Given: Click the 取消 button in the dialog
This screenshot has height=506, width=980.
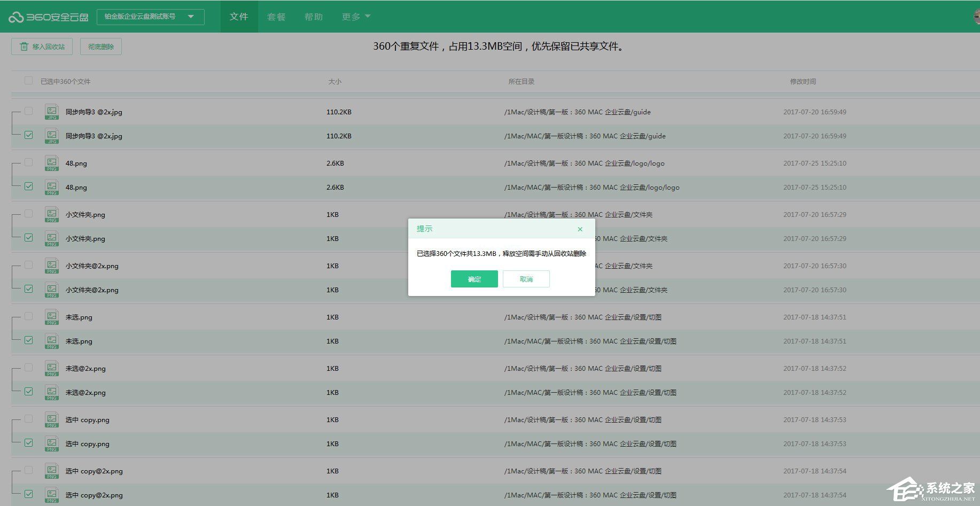Looking at the screenshot, I should (x=526, y=279).
